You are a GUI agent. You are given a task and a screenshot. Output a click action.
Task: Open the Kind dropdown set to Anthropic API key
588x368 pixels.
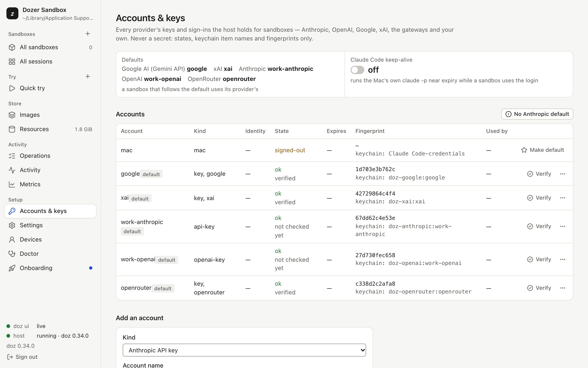[244, 350]
